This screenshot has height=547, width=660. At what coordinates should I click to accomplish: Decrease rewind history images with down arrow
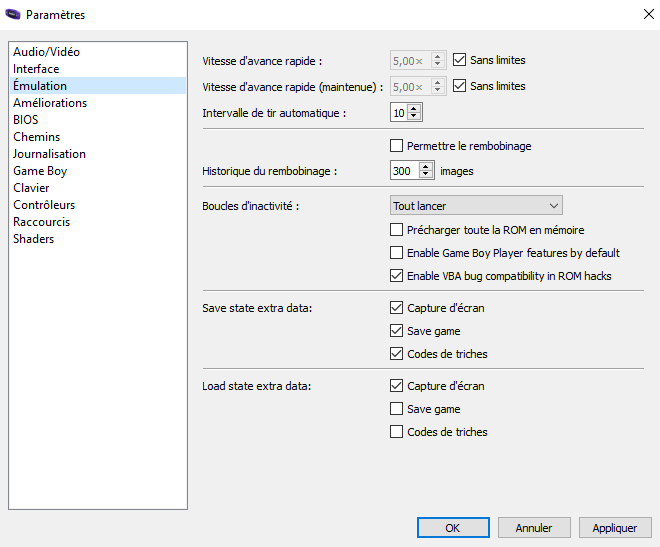426,174
